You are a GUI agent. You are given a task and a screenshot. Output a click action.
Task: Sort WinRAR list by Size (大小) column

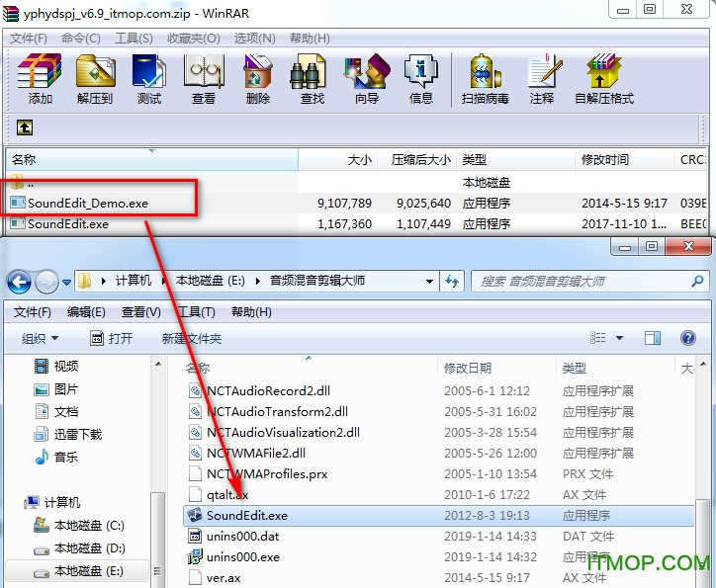[337, 160]
